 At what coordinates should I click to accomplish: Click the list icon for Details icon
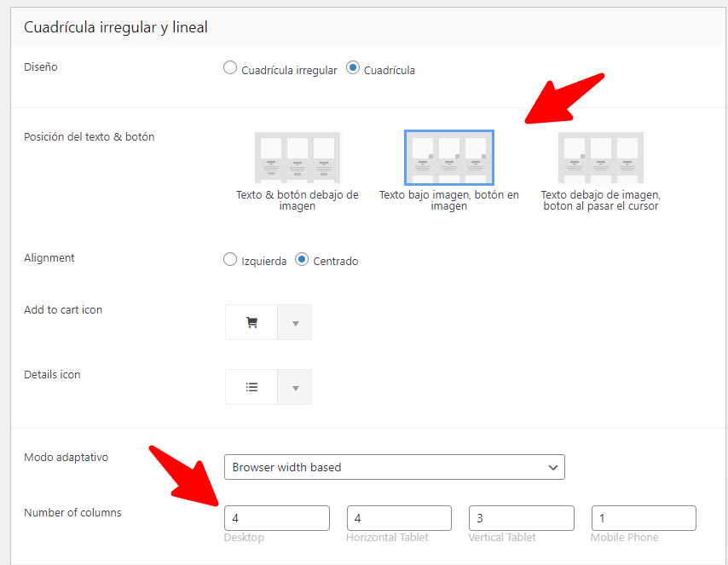251,387
